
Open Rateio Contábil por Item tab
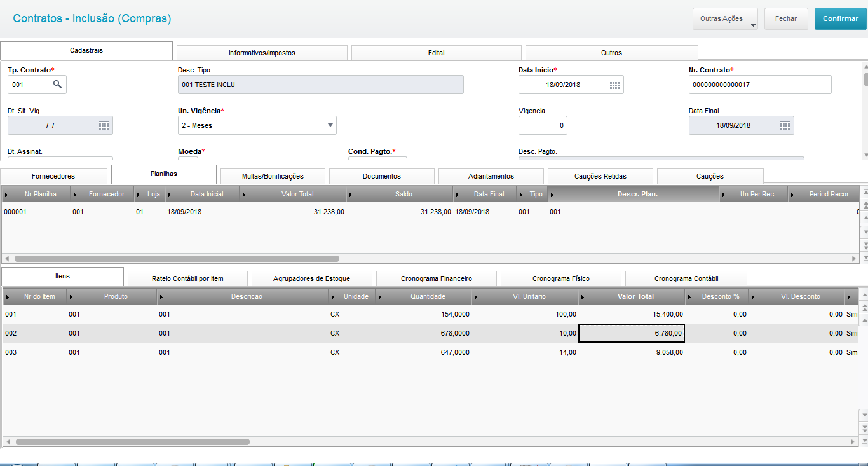(188, 278)
